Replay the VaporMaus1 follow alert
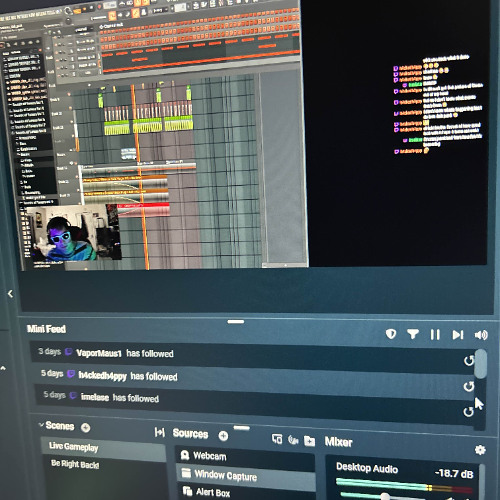The height and width of the screenshot is (500, 500). pos(469,360)
